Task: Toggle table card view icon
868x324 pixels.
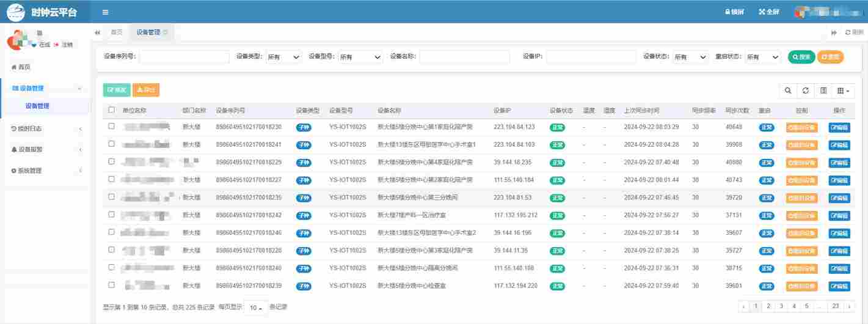Action: click(x=823, y=90)
